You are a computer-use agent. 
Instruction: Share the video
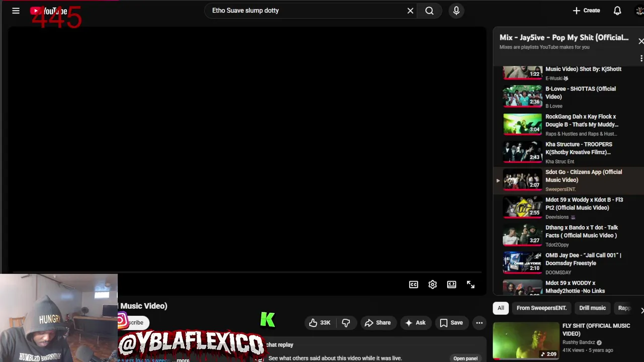click(x=377, y=323)
